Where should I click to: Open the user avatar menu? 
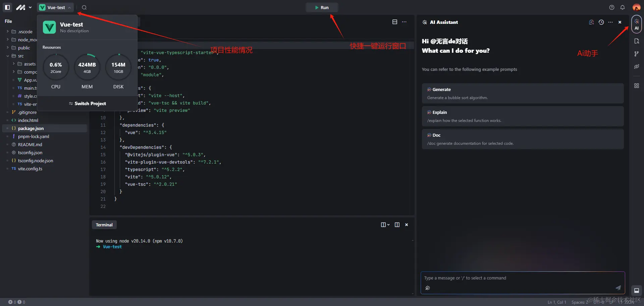636,7
